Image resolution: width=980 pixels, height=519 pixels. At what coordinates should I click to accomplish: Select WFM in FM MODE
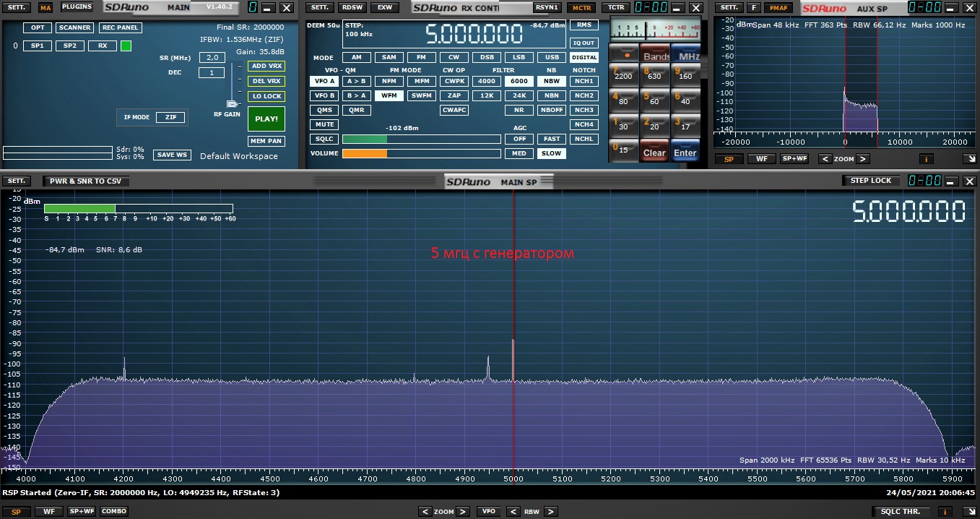pos(389,95)
